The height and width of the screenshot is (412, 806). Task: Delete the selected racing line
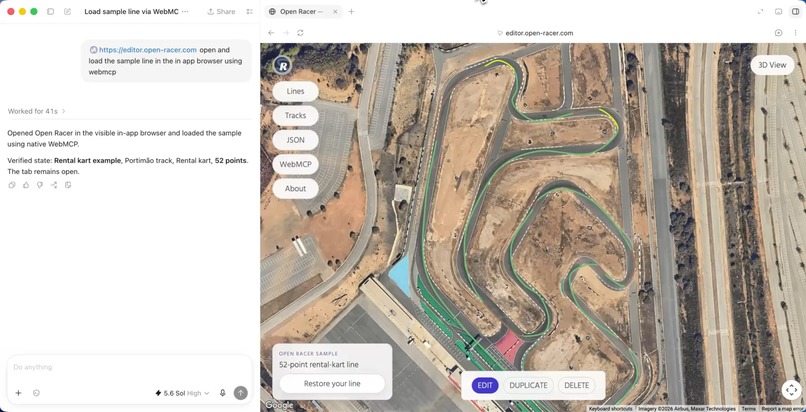(x=577, y=386)
